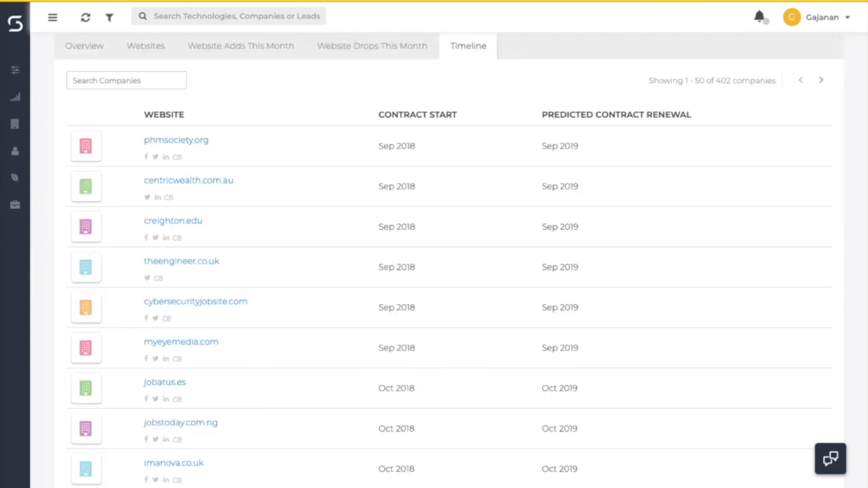868x488 pixels.
Task: Open the briefcase icon in the sidebar
Action: [x=15, y=204]
